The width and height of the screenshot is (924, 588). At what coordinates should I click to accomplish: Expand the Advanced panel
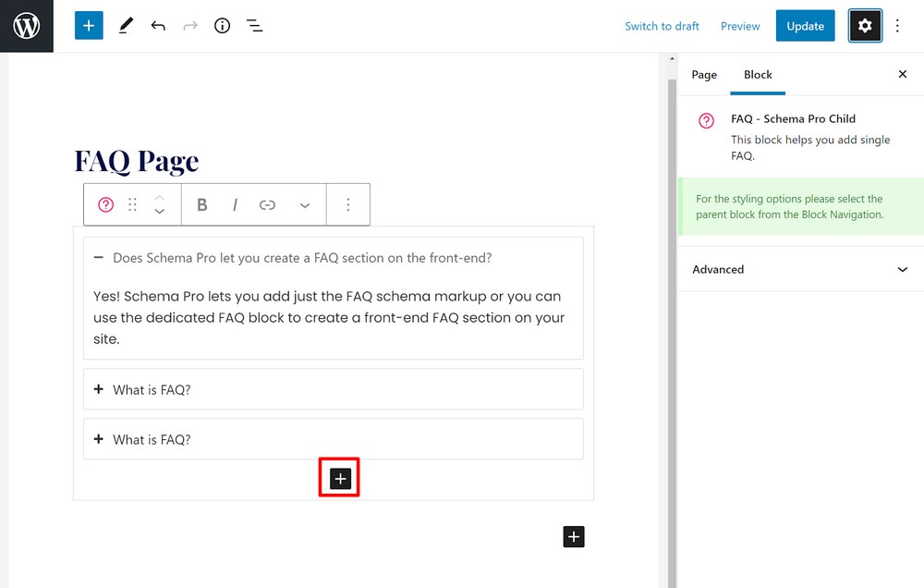[x=801, y=269]
